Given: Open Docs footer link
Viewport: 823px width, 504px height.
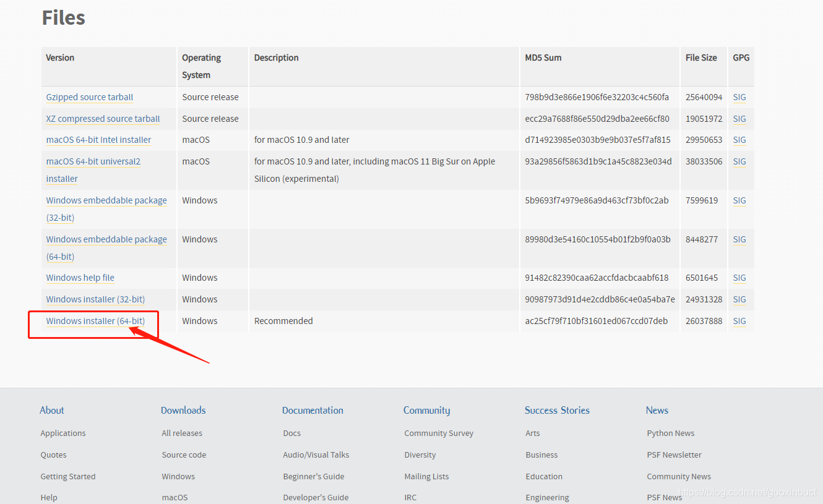Looking at the screenshot, I should (291, 434).
